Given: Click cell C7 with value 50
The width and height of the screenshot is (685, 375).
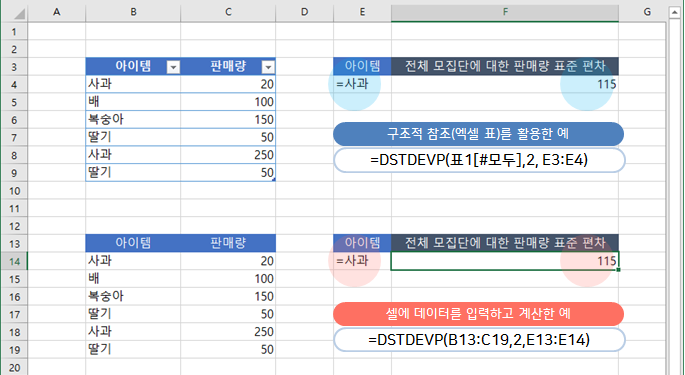Looking at the screenshot, I should pyautogui.click(x=228, y=137).
